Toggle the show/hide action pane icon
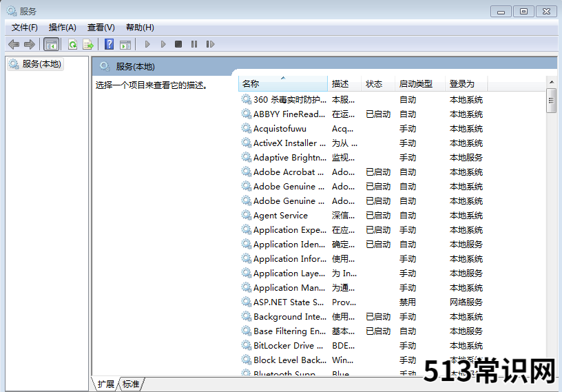This screenshot has height=392, width=562. coord(125,45)
